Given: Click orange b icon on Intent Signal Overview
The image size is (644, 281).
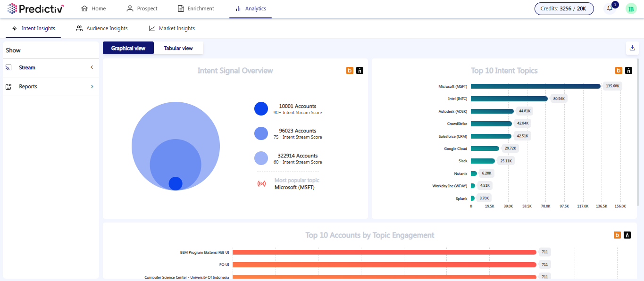Looking at the screenshot, I should tap(350, 71).
